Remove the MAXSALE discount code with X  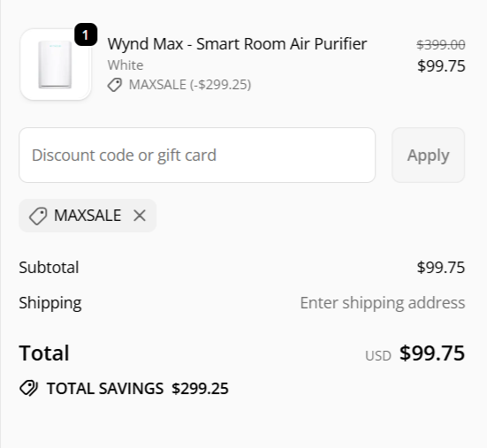(x=140, y=216)
